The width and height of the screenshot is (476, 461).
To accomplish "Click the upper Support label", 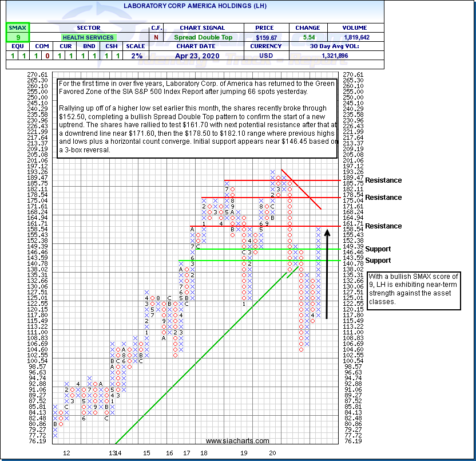I will (x=378, y=249).
